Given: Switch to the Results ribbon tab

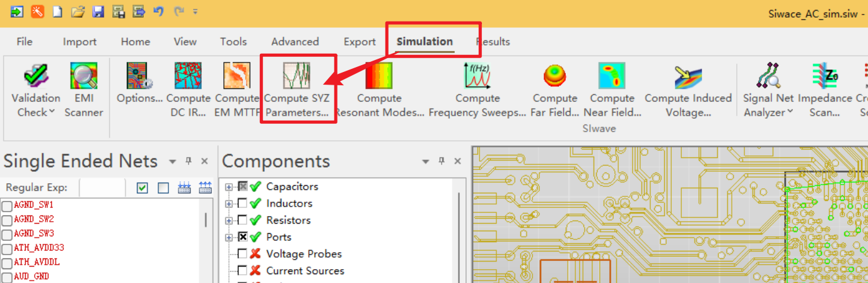Looking at the screenshot, I should pos(493,42).
